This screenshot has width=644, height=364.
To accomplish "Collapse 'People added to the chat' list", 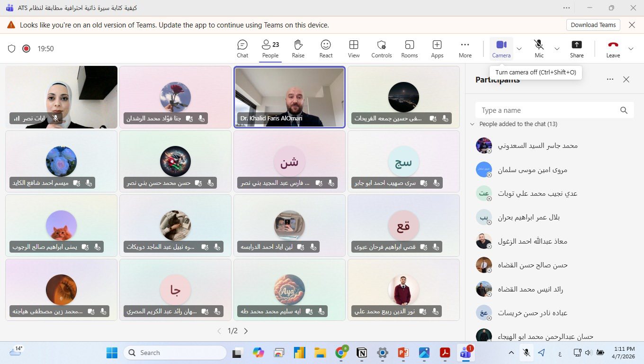I will coord(472,124).
